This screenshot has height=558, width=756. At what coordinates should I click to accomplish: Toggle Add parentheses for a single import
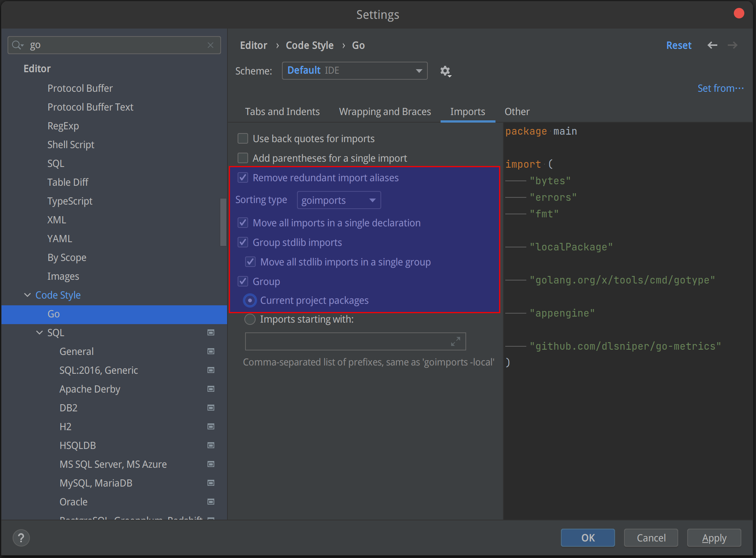coord(243,158)
